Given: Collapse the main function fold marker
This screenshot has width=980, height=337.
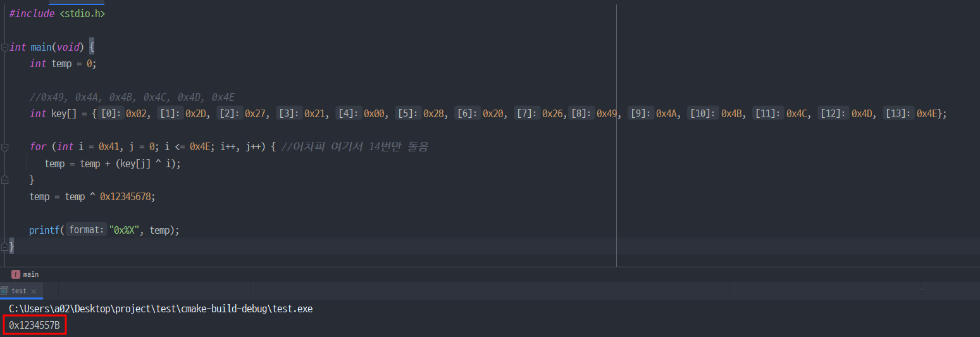Looking at the screenshot, I should coord(4,47).
